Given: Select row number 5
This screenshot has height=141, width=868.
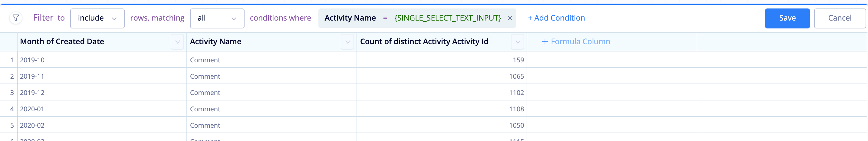Looking at the screenshot, I should (12, 125).
